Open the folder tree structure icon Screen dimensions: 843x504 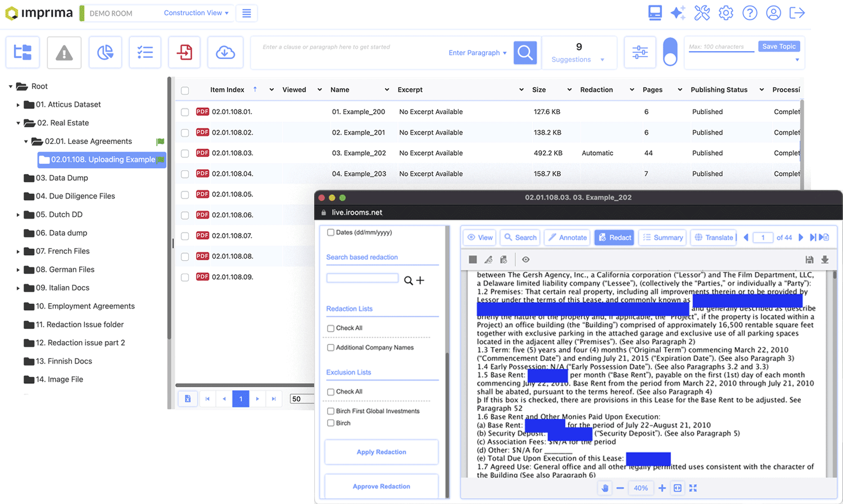[x=22, y=52]
